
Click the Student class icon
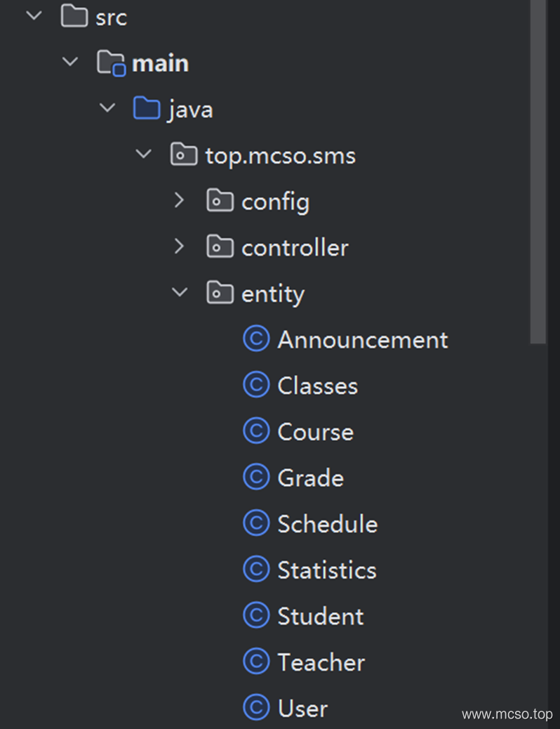pyautogui.click(x=256, y=615)
